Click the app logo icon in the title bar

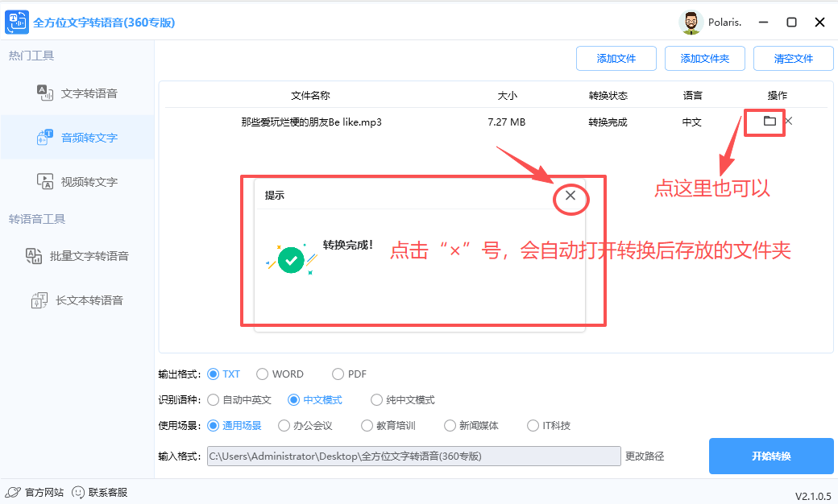[x=17, y=22]
